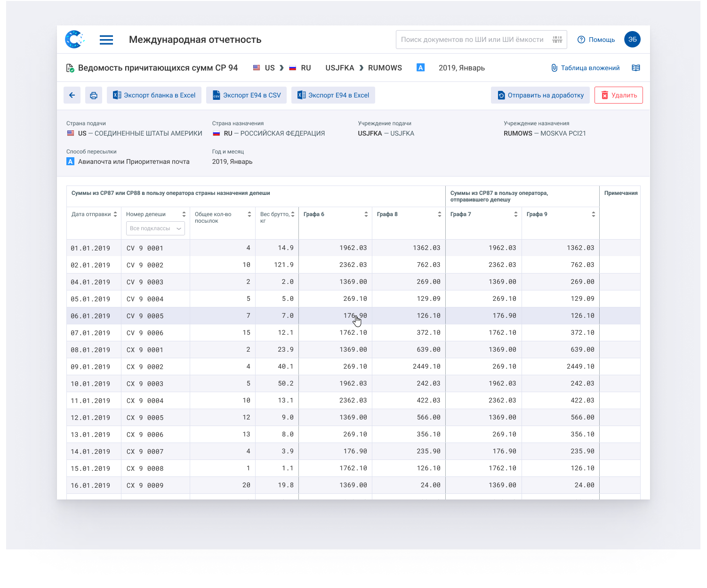The width and height of the screenshot is (707, 588).
Task: Print the document with printer icon
Action: click(x=94, y=95)
